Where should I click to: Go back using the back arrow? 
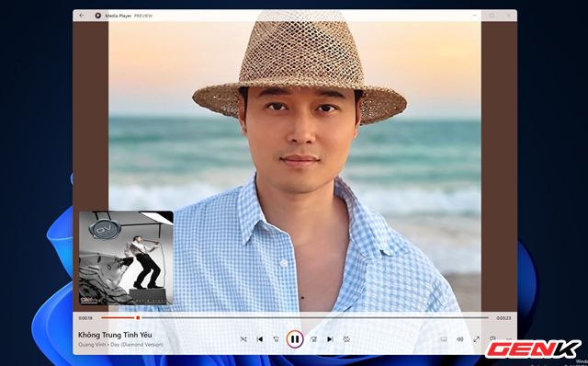82,16
